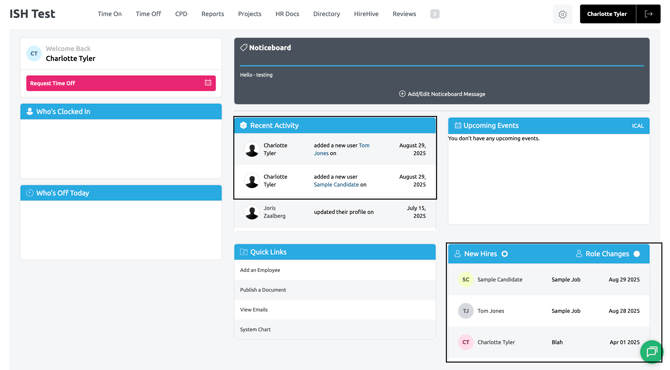Click the SC avatar in New Hires
This screenshot has width=670, height=370.
466,279
